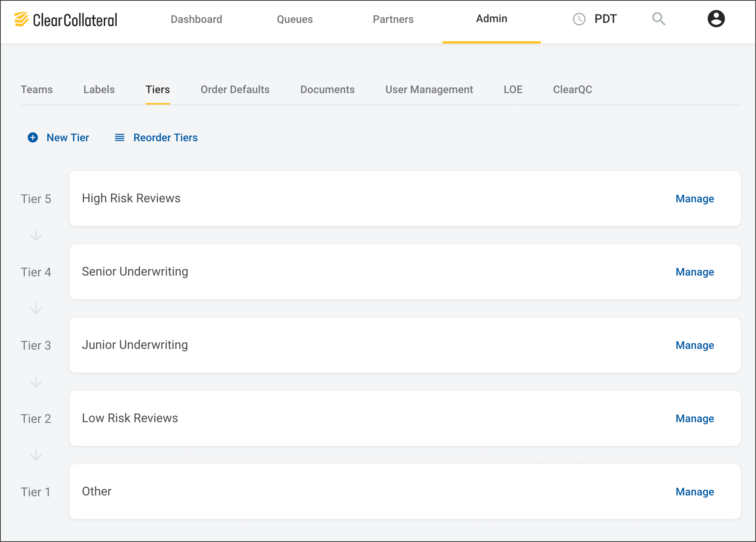Click the Junior Underwriting tier name
This screenshot has width=756, height=542.
coord(135,345)
